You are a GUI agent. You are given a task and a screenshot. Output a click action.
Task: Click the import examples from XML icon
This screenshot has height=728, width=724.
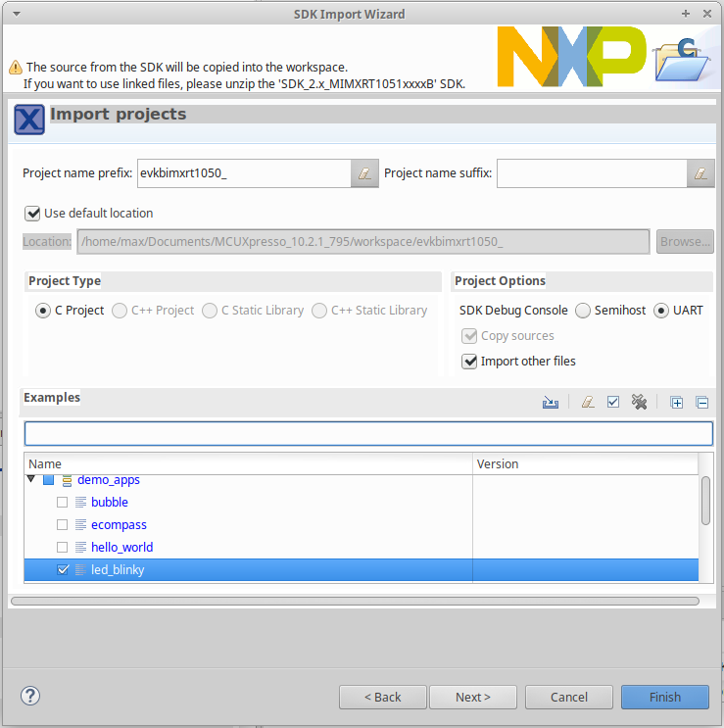551,402
